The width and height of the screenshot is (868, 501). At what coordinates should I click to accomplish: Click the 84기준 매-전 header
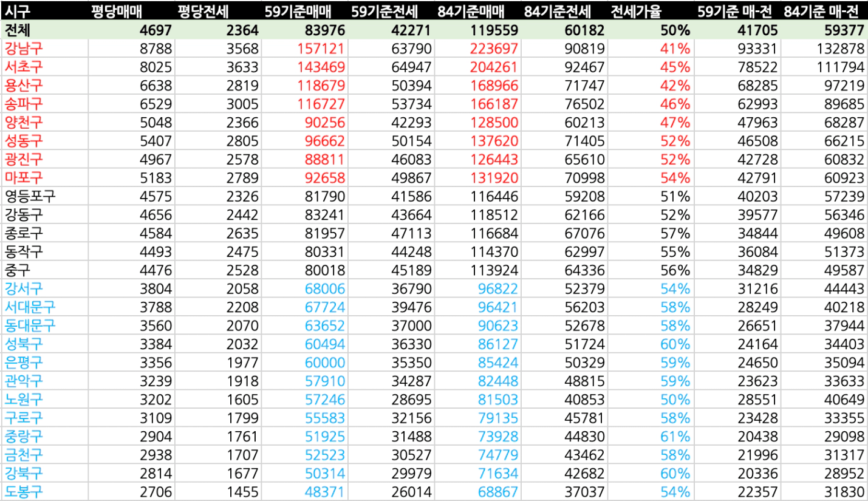822,11
